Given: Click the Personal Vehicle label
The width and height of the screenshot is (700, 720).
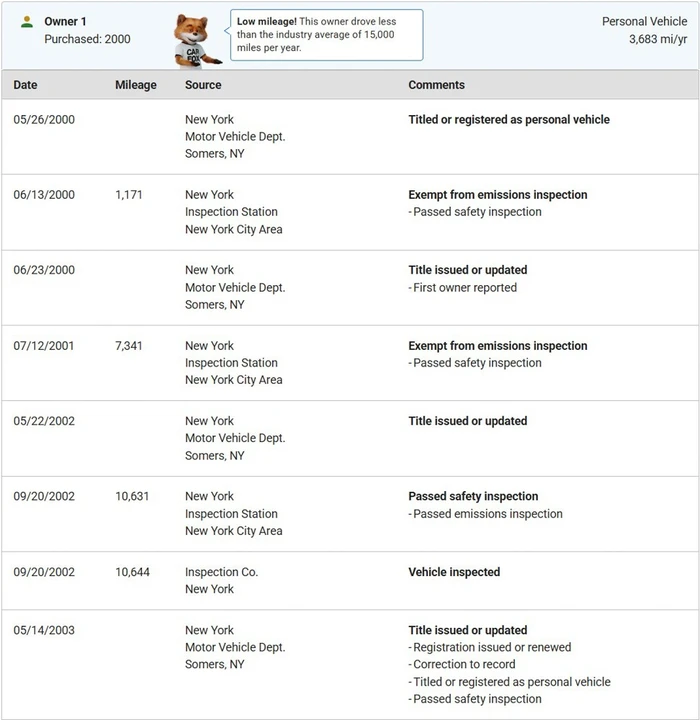Looking at the screenshot, I should [644, 22].
